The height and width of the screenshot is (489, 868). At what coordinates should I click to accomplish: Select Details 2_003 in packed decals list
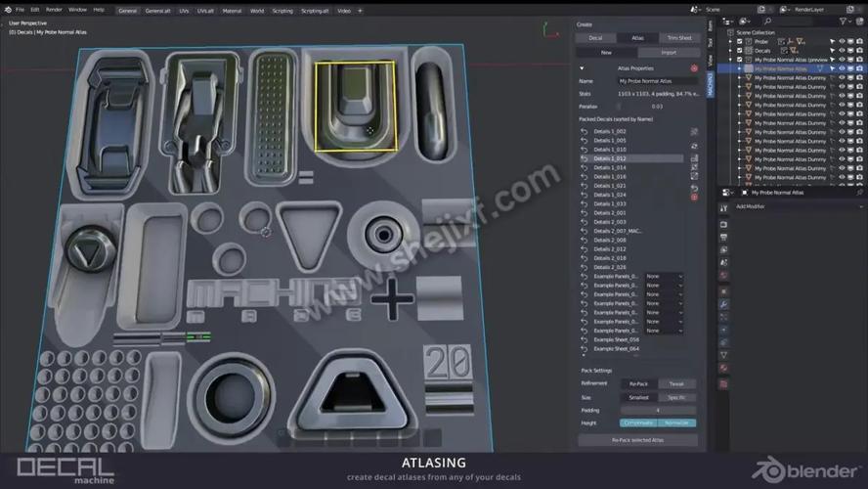[610, 222]
